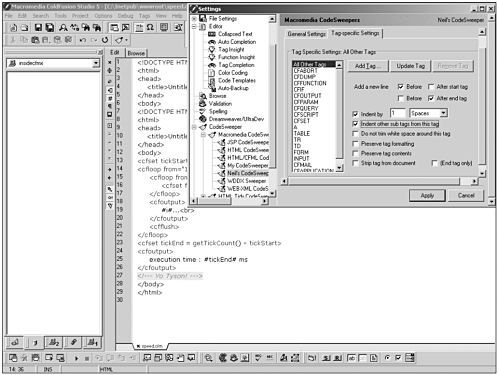Click the Find binoculars icon in the toolbar
Image resolution: width=499 pixels, height=375 pixels.
click(63, 27)
